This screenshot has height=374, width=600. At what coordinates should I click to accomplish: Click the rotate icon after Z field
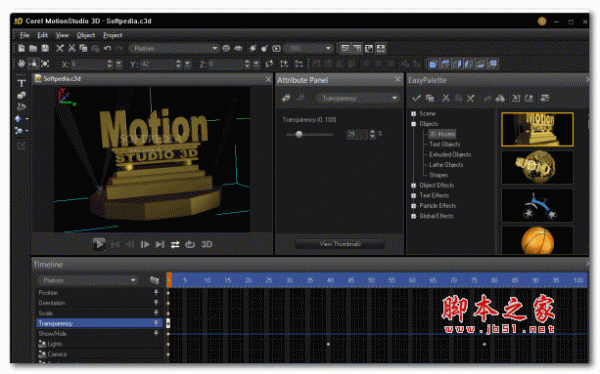point(269,64)
